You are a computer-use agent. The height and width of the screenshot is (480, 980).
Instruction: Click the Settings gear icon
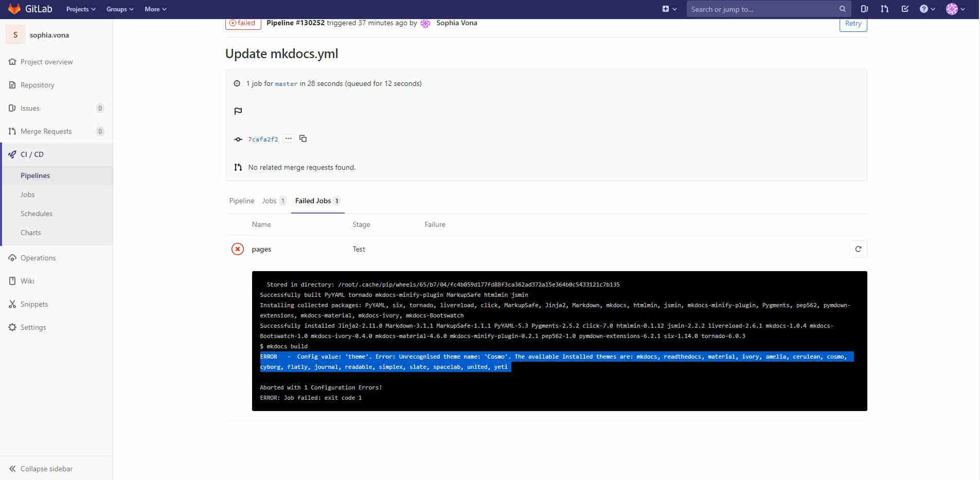tap(12, 327)
